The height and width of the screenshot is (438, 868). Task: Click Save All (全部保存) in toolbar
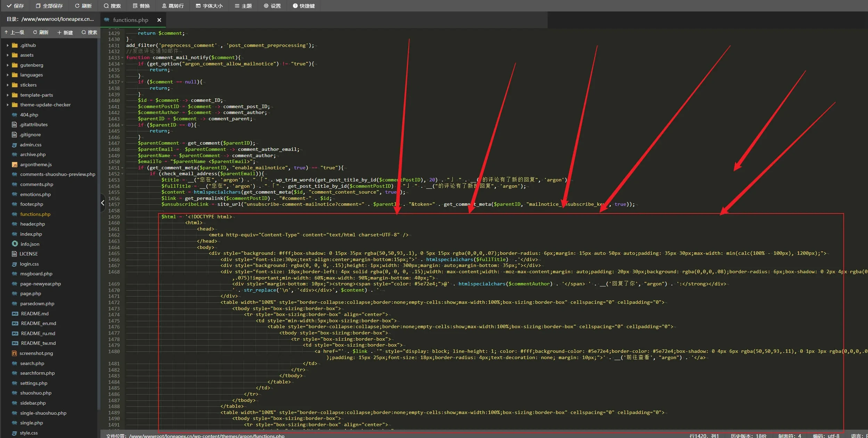tap(49, 6)
